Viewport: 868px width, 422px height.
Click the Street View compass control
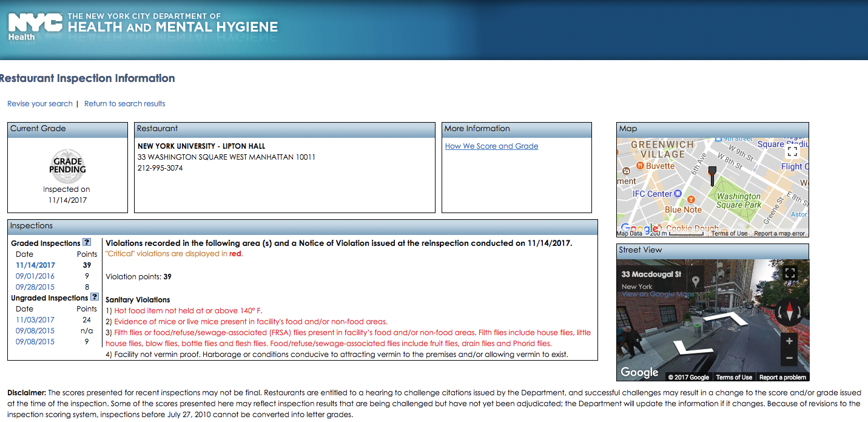point(789,313)
